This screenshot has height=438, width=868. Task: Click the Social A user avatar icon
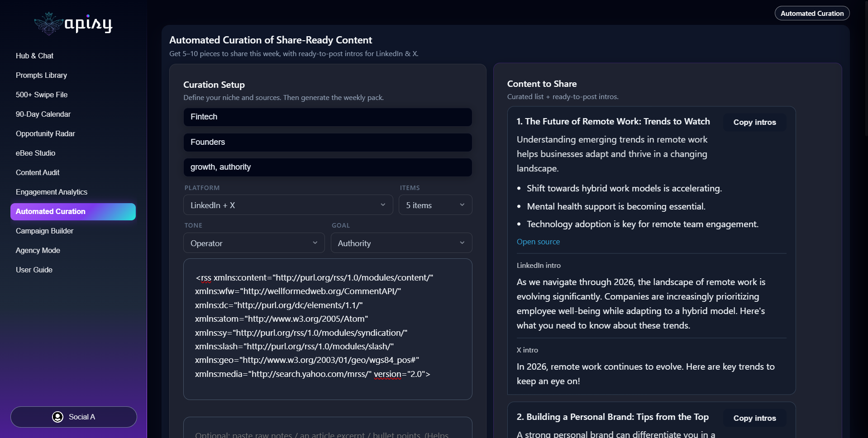[x=57, y=417]
